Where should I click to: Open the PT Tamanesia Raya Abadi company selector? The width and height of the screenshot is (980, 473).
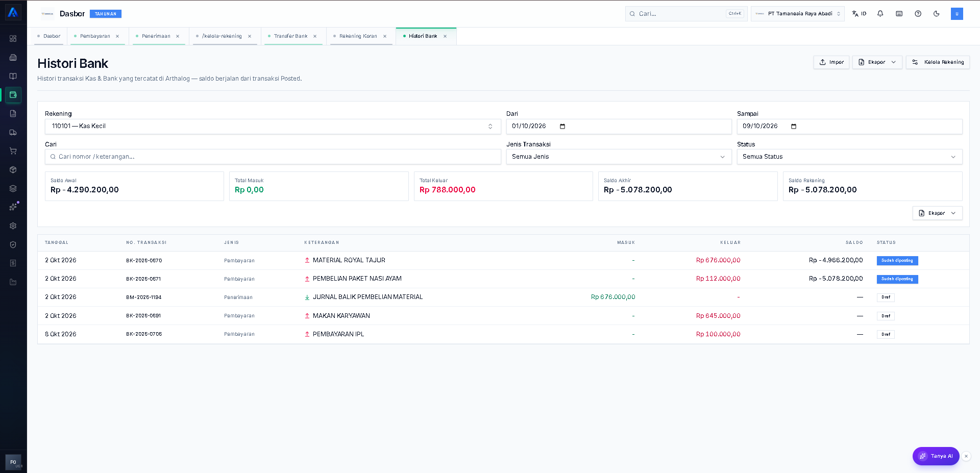tap(798, 14)
